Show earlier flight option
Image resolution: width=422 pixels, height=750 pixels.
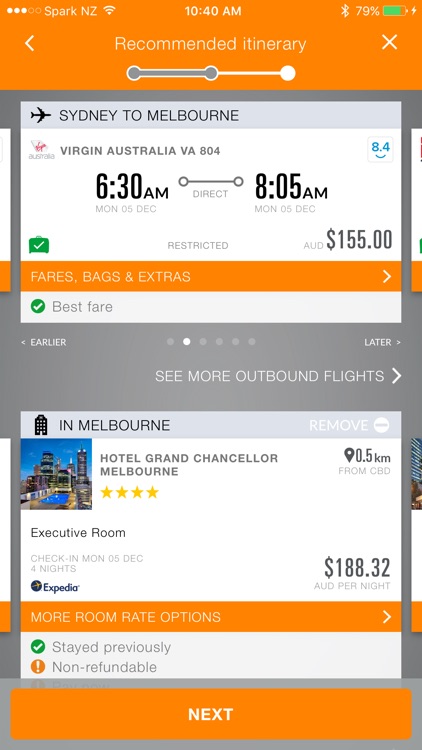tap(44, 342)
